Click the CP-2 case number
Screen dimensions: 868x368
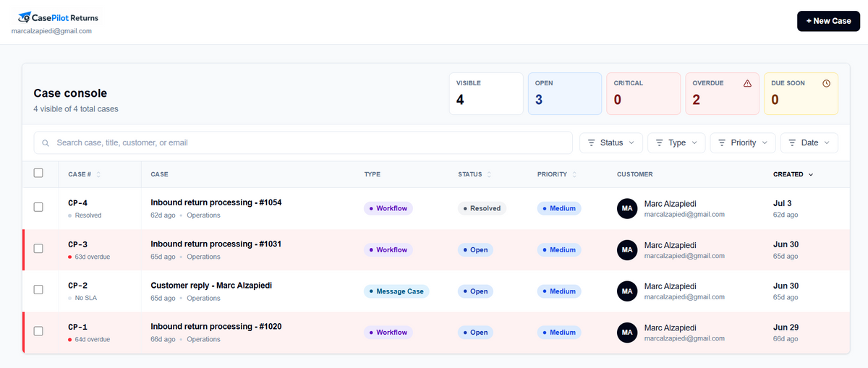pyautogui.click(x=77, y=286)
